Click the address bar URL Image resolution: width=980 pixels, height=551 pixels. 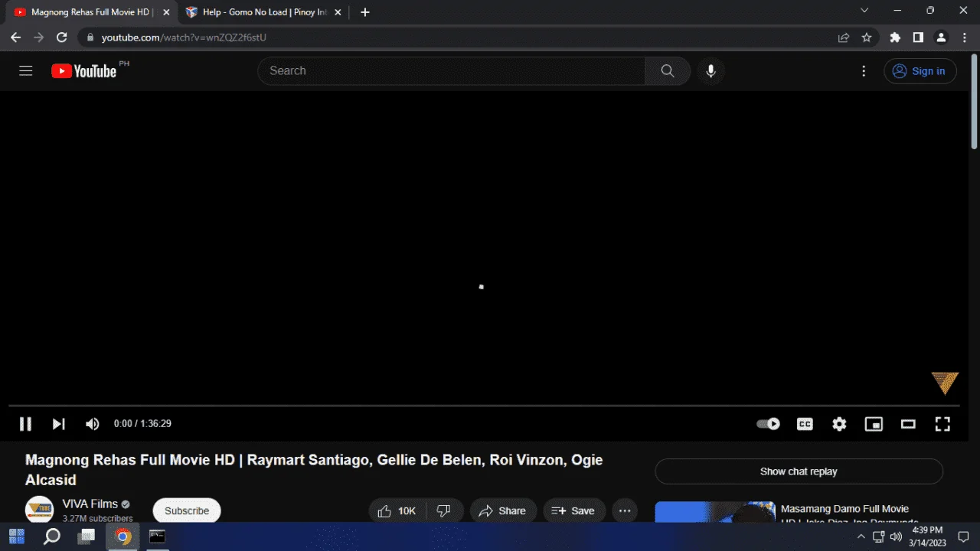coord(184,37)
